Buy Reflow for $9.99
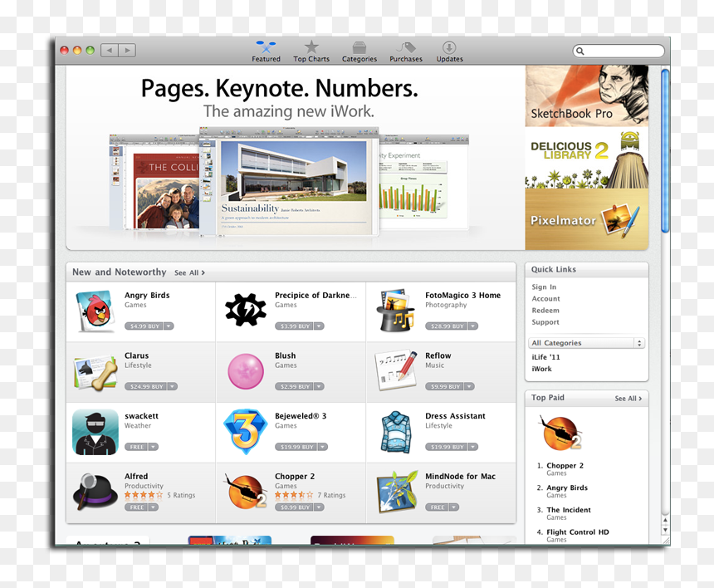The image size is (714, 588). tap(445, 387)
